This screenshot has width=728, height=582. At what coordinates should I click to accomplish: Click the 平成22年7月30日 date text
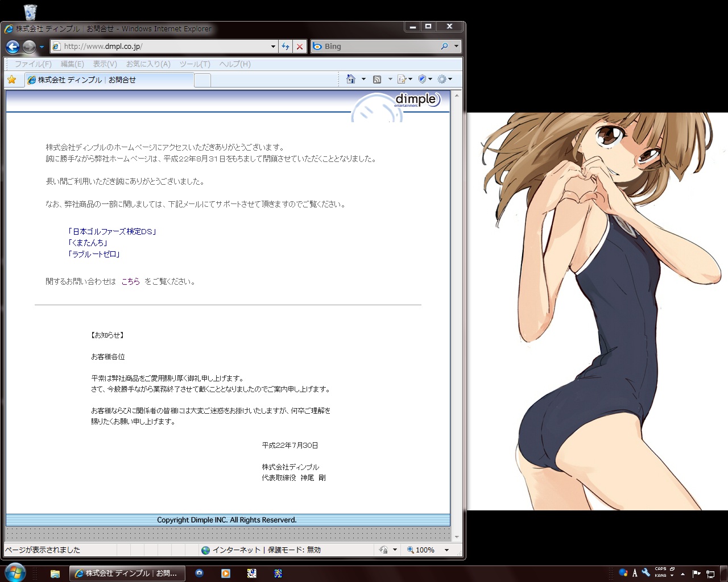click(x=290, y=446)
